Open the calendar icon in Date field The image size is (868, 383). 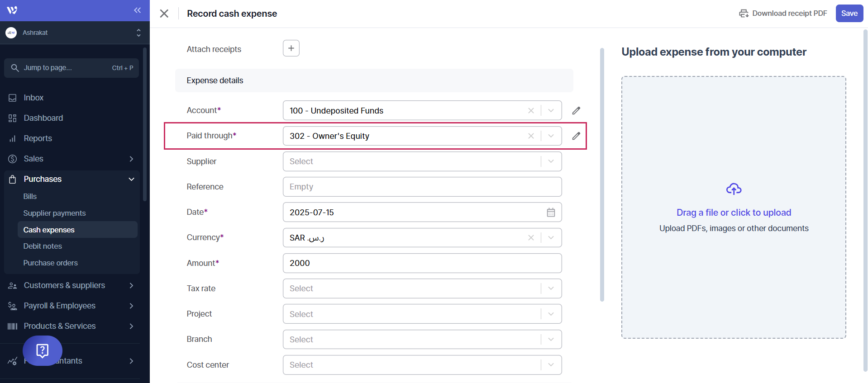click(550, 213)
